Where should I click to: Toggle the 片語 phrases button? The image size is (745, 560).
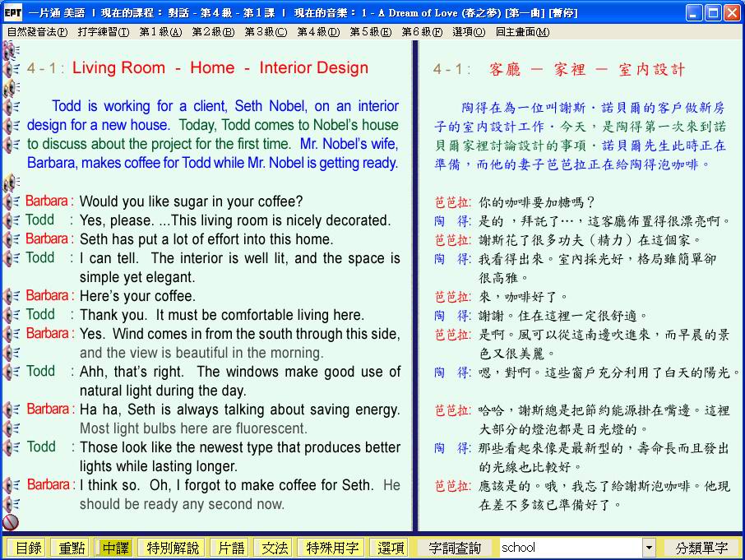227,548
